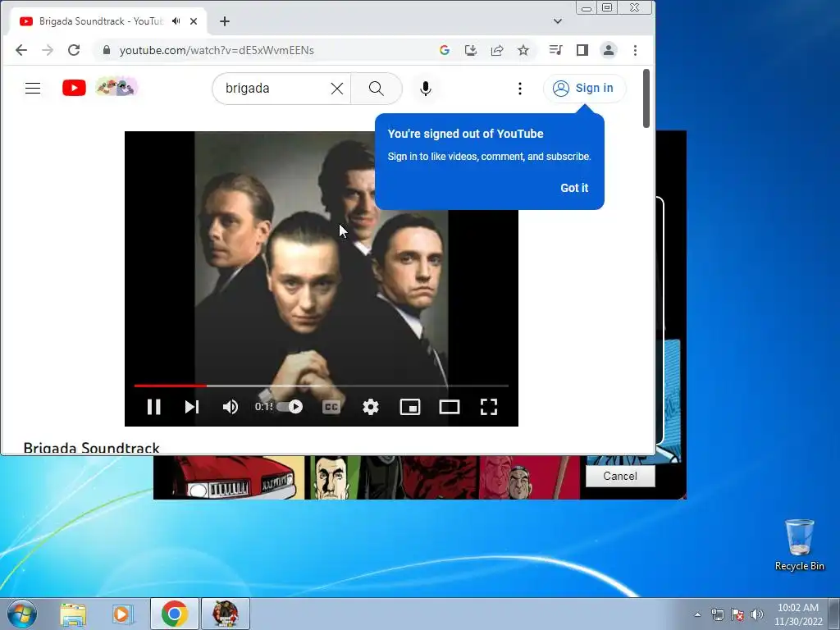Open Chrome side panel
The width and height of the screenshot is (840, 630).
click(582, 50)
